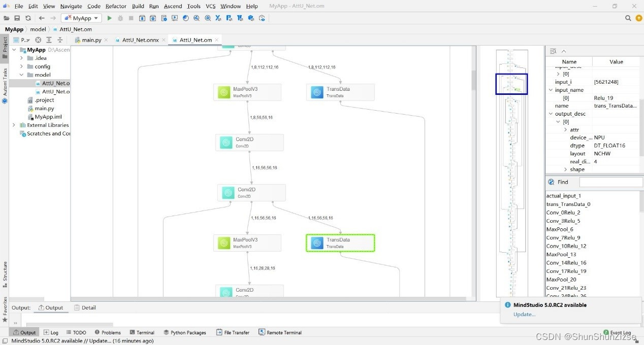
Task: Click the highlighted TransData node
Action: (x=340, y=243)
